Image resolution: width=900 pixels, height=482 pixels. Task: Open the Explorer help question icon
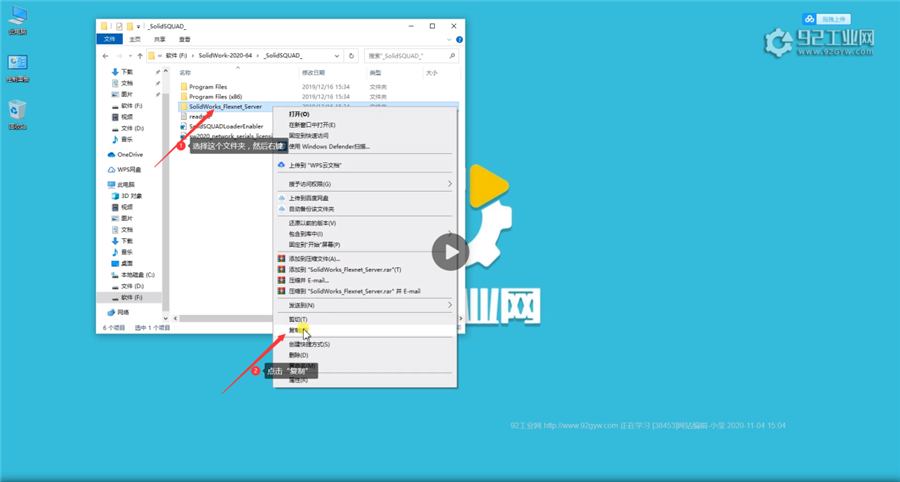coord(459,40)
